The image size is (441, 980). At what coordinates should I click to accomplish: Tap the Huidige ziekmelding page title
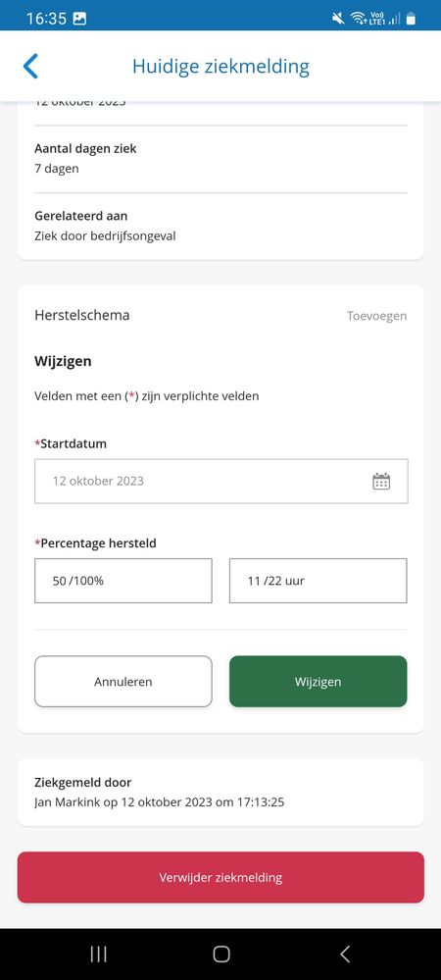point(220,67)
